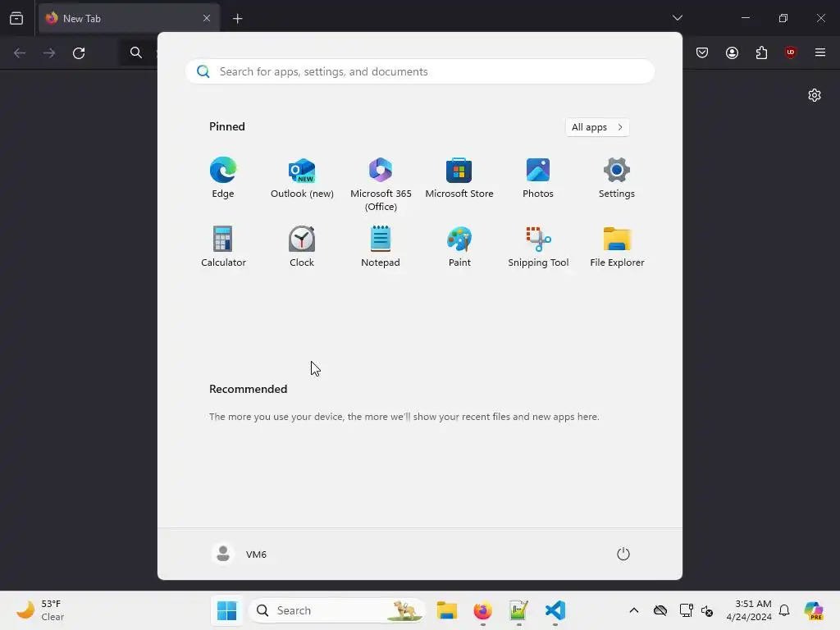Launch Copilot preview from taskbar
Image resolution: width=840 pixels, height=630 pixels.
click(x=814, y=610)
